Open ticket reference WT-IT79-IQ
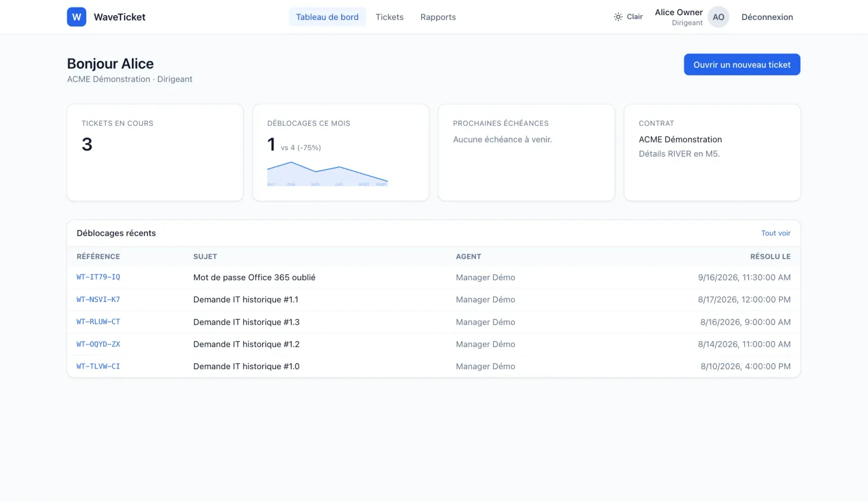 point(98,277)
